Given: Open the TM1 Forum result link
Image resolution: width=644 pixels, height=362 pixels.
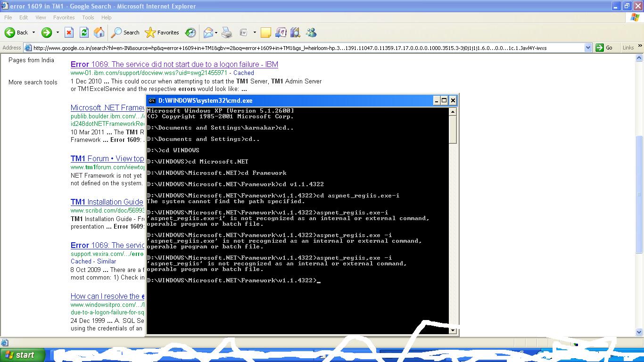Looking at the screenshot, I should coord(107,158).
